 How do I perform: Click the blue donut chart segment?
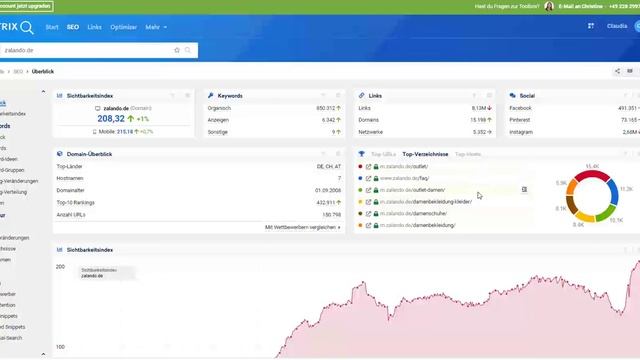pos(613,193)
